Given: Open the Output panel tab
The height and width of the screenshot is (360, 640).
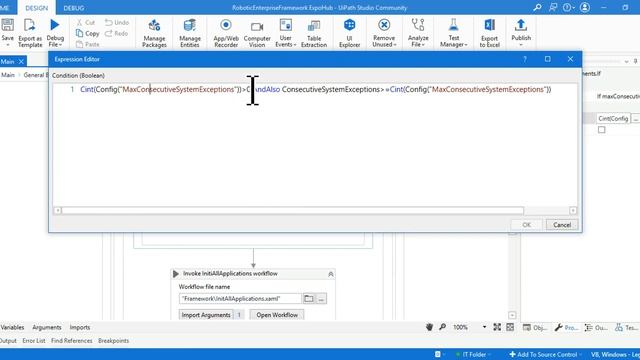Looking at the screenshot, I should point(8,340).
